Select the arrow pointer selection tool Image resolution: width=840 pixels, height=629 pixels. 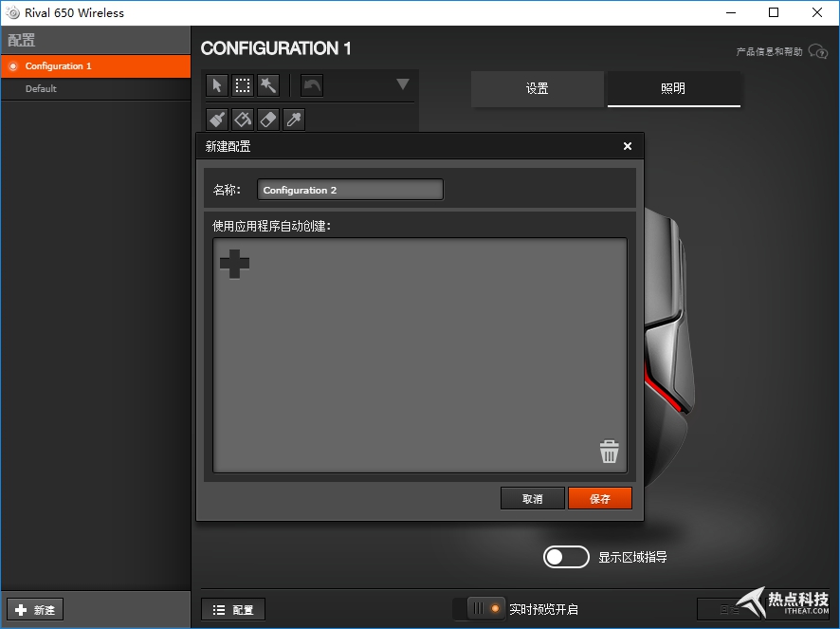coord(217,86)
